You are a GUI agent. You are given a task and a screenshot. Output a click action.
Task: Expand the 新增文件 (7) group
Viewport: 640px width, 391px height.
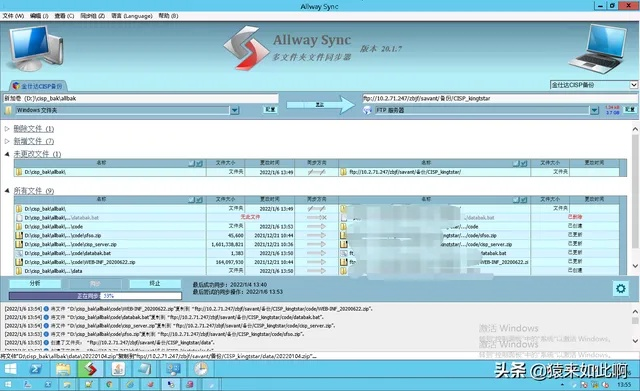pos(7,141)
